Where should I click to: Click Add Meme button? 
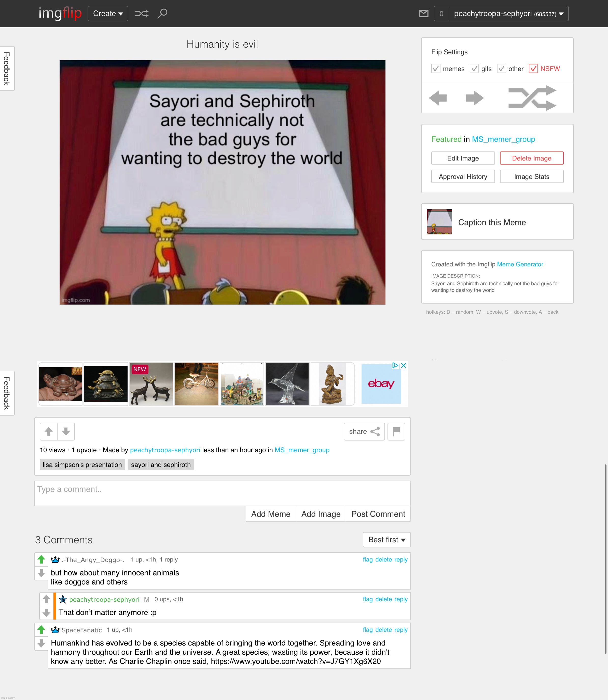(271, 514)
